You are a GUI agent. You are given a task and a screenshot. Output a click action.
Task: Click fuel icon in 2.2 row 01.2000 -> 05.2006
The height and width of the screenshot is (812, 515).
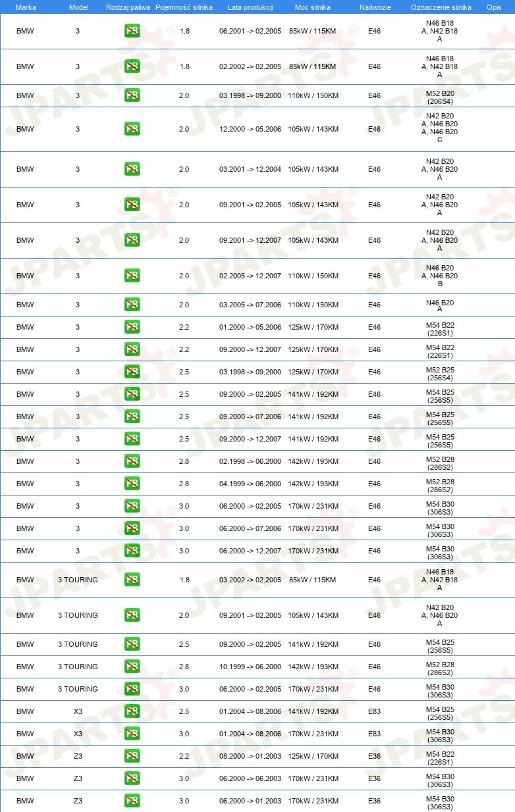tap(132, 327)
